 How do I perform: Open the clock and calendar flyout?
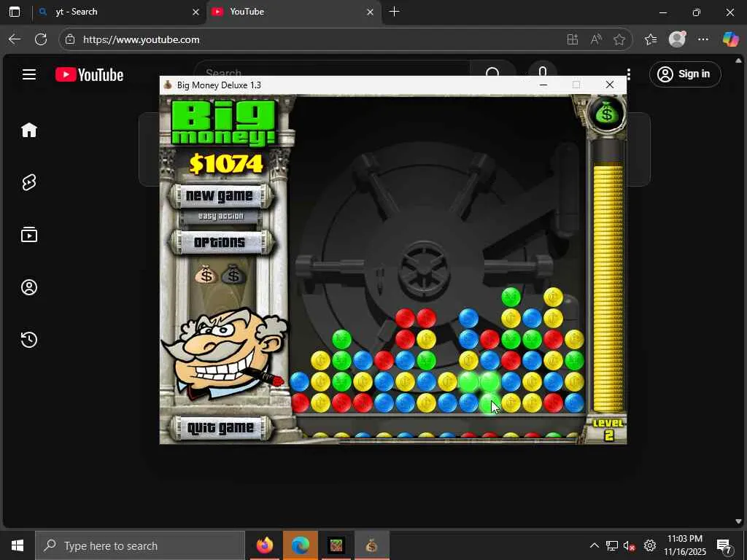(x=685, y=545)
